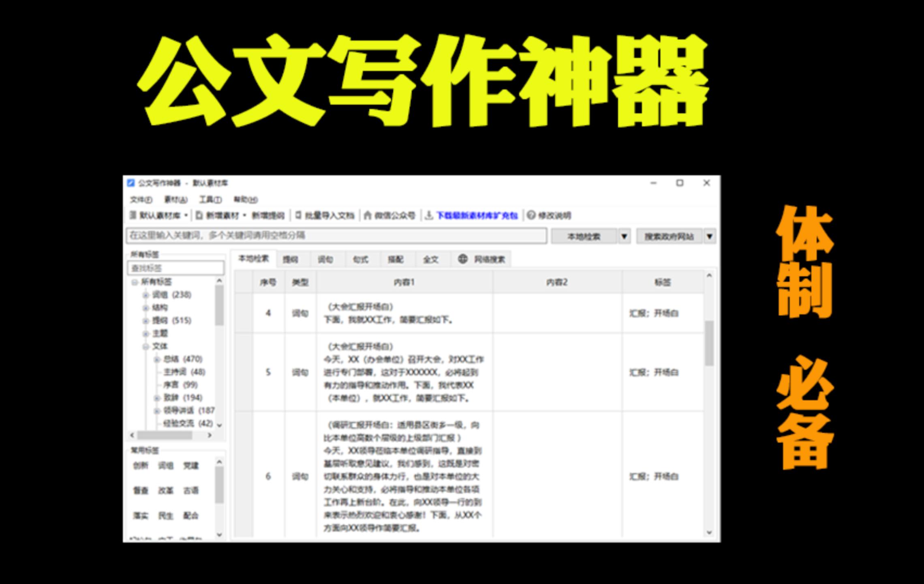
Task: Select 经验交流 (42) in the tag tree
Action: click(x=188, y=423)
